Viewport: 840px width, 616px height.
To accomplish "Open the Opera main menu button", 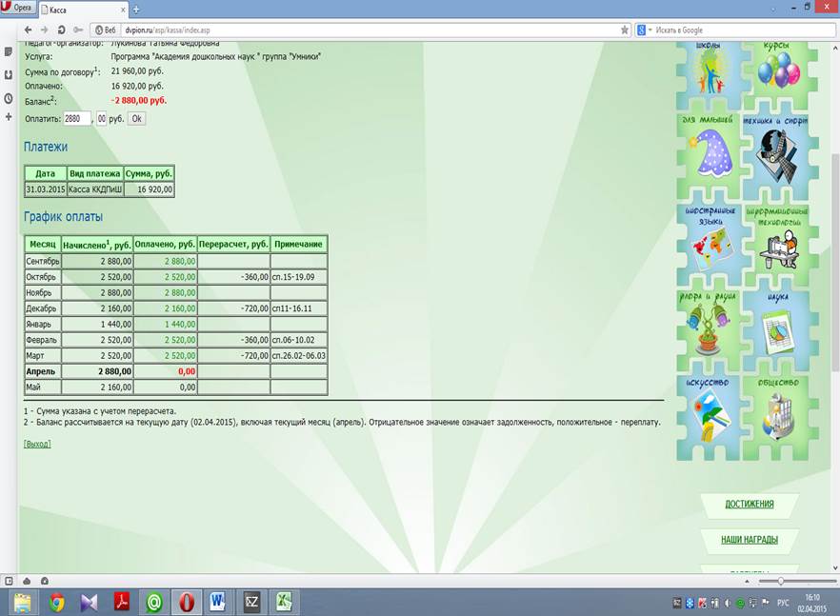I will click(17, 8).
